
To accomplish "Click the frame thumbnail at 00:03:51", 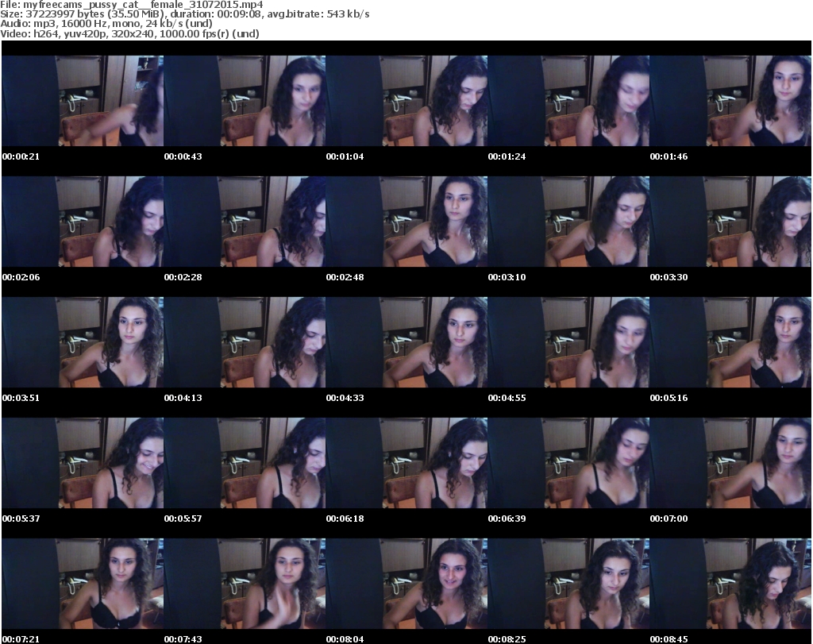I will [x=83, y=342].
